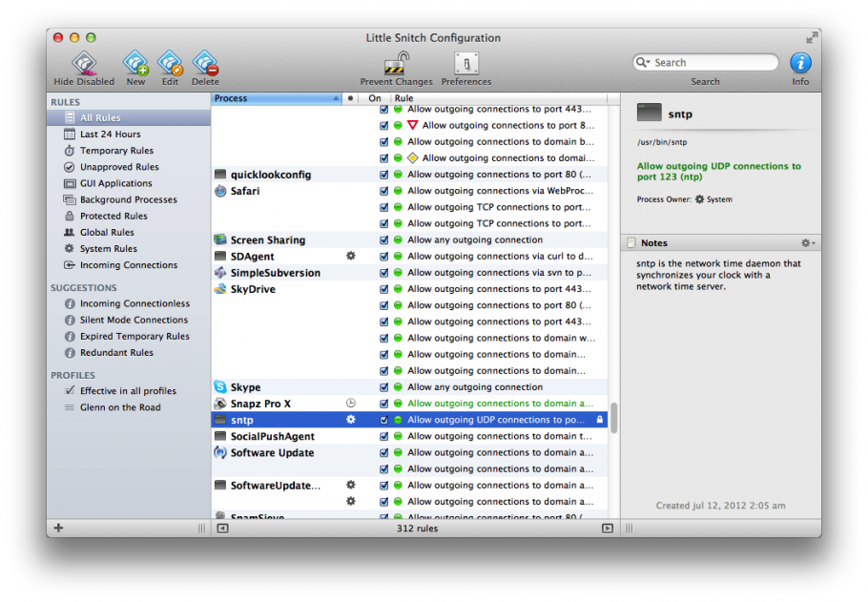The image size is (868, 602).
Task: Select Last 24 Hours in sidebar
Action: 129,134
